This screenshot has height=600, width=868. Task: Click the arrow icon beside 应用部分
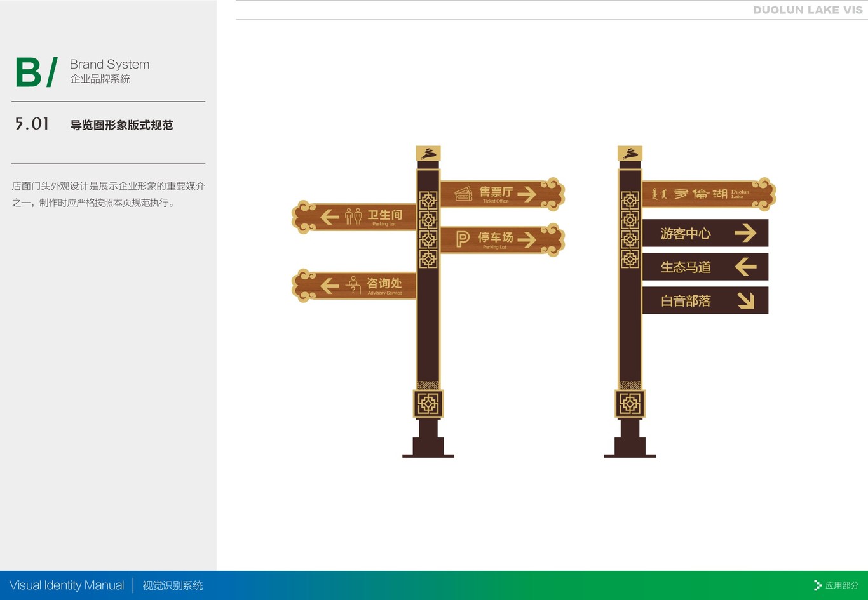click(817, 585)
